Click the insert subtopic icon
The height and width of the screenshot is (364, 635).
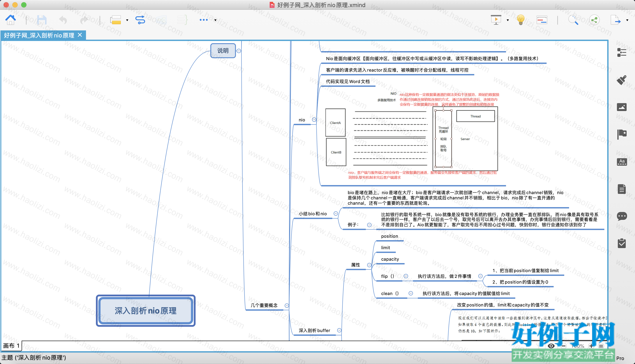(116, 20)
